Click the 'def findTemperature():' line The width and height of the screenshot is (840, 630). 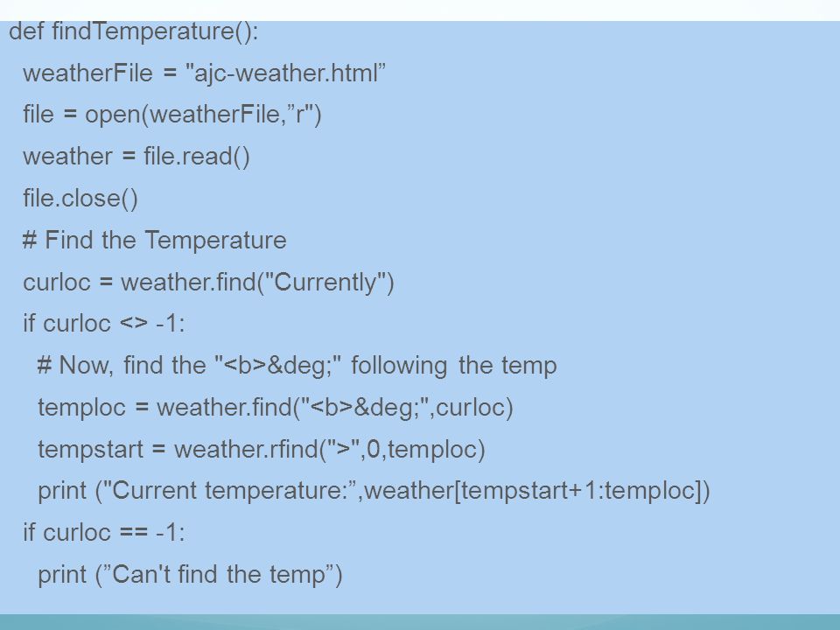(x=133, y=31)
